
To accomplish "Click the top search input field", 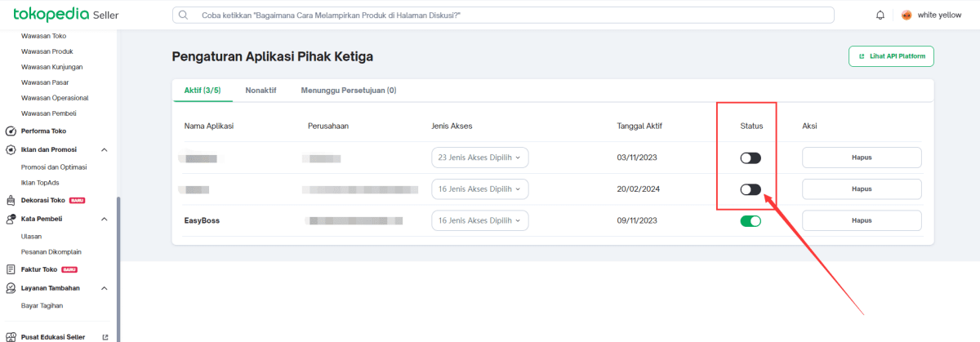I will coord(503,15).
